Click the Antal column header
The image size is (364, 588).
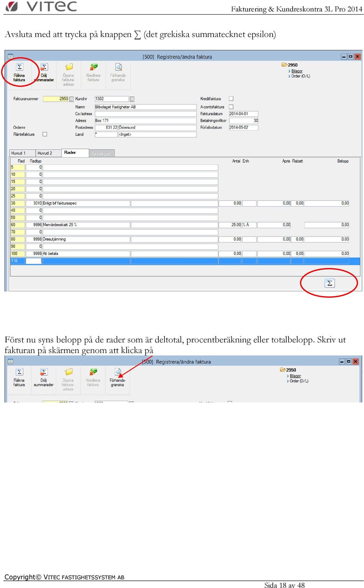click(x=236, y=161)
